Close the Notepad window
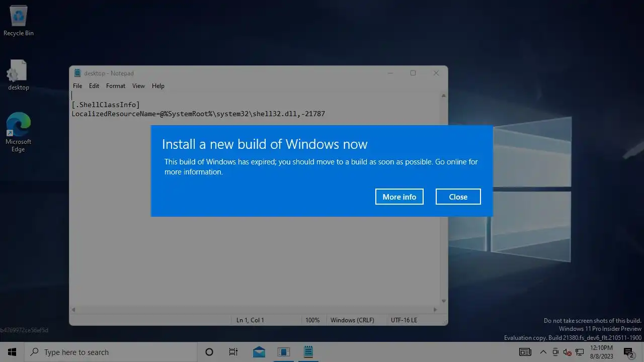 pyautogui.click(x=436, y=73)
